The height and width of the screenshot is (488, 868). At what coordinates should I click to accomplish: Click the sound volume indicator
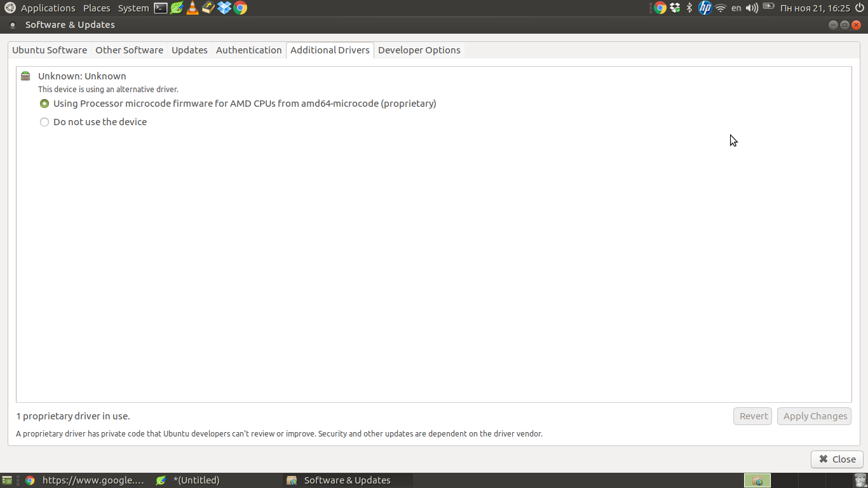coord(752,8)
